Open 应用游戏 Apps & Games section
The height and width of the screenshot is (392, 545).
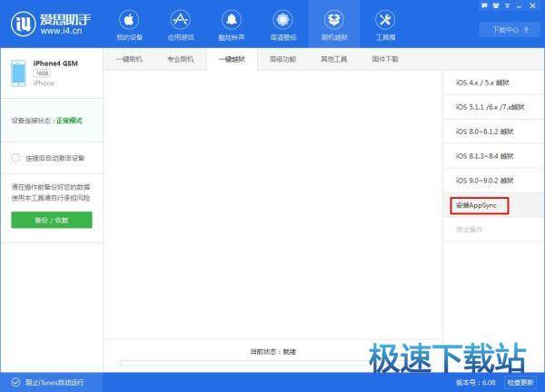pos(181,25)
